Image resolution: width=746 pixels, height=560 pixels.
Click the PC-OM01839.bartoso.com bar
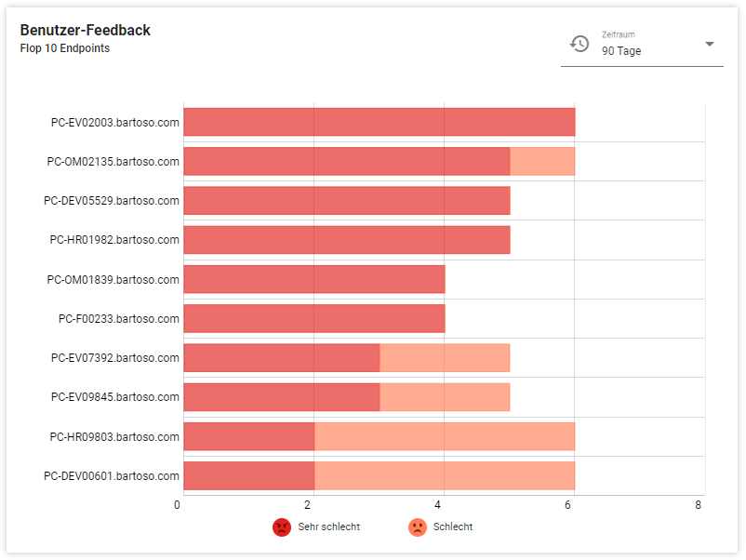point(313,279)
